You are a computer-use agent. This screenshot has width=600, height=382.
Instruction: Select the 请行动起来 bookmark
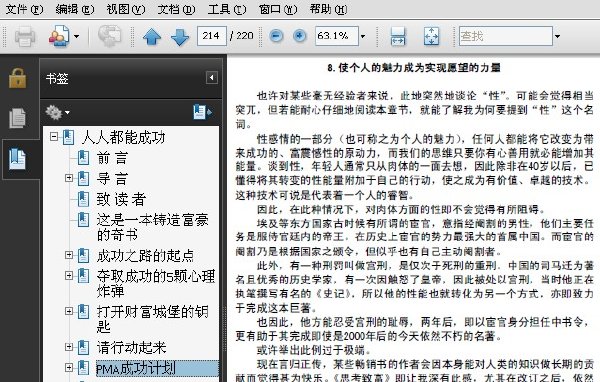click(x=131, y=348)
